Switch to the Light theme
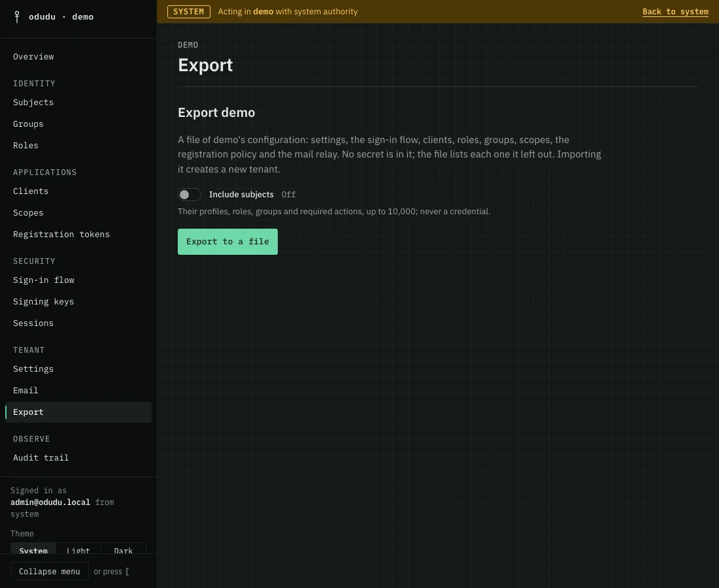Screen dimensions: 719x588 pyautogui.click(x=78, y=549)
